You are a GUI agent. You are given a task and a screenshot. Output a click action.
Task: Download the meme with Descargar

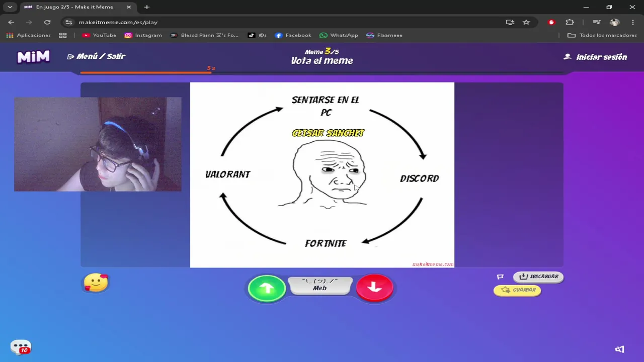538,277
